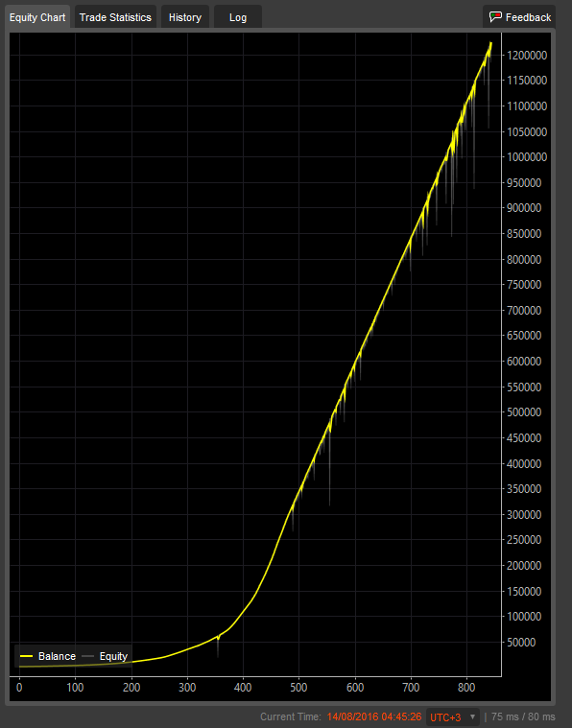Click the 1200000 label on the vertical axis
572x728 pixels.
(527, 56)
